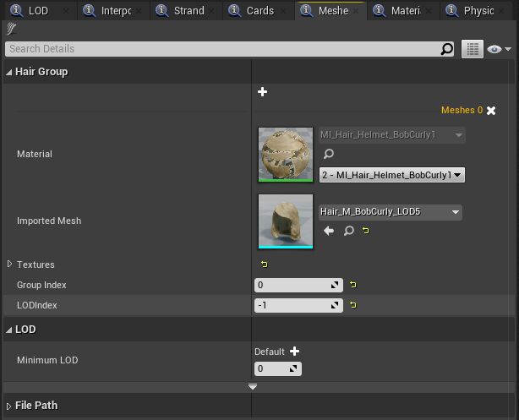The image size is (519, 420).
Task: Browse to material asset using magnifier icon
Action: click(x=329, y=155)
